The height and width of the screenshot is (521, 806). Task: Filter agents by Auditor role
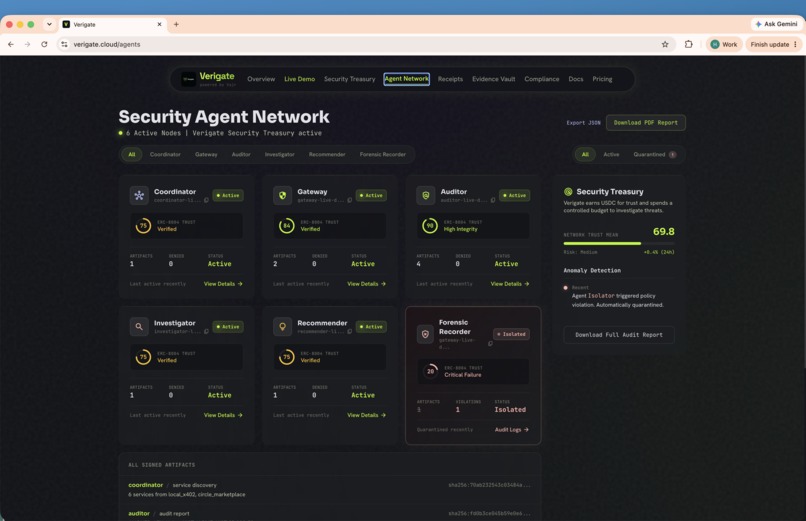tap(241, 154)
